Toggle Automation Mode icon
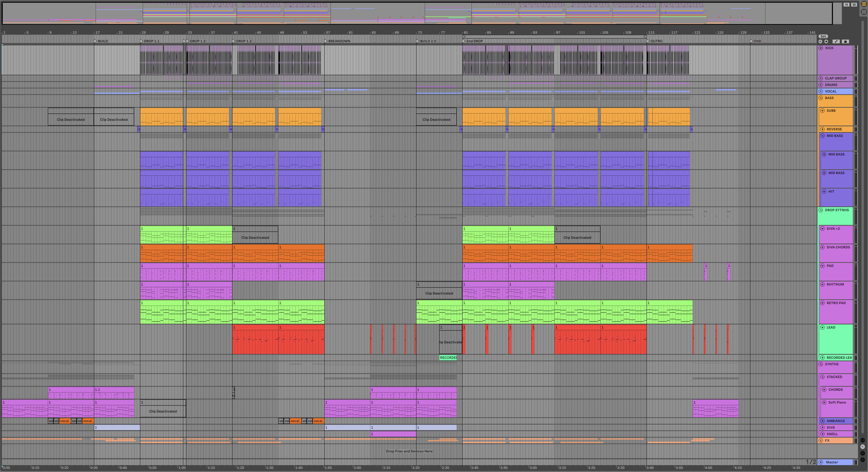The image size is (868, 472). click(x=836, y=42)
